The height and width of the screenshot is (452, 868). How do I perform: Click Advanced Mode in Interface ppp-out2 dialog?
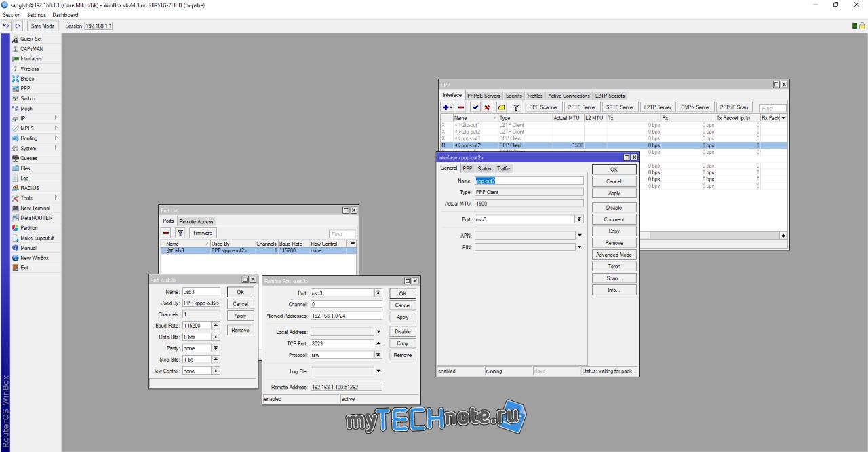click(x=614, y=255)
